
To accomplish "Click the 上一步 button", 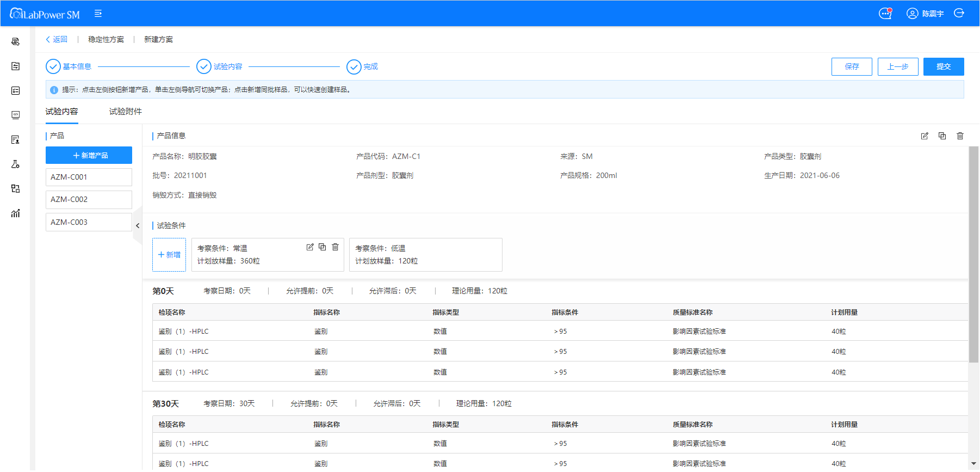I will pos(898,66).
